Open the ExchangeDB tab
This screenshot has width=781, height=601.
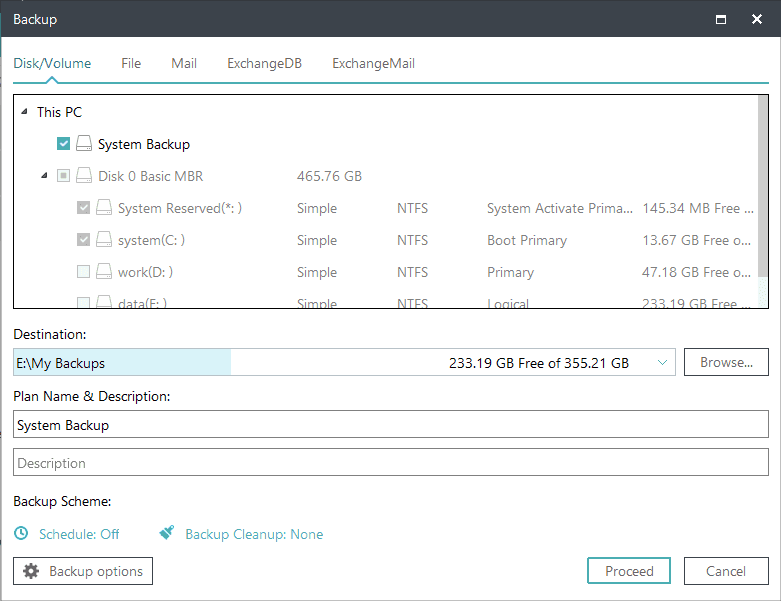pyautogui.click(x=264, y=63)
